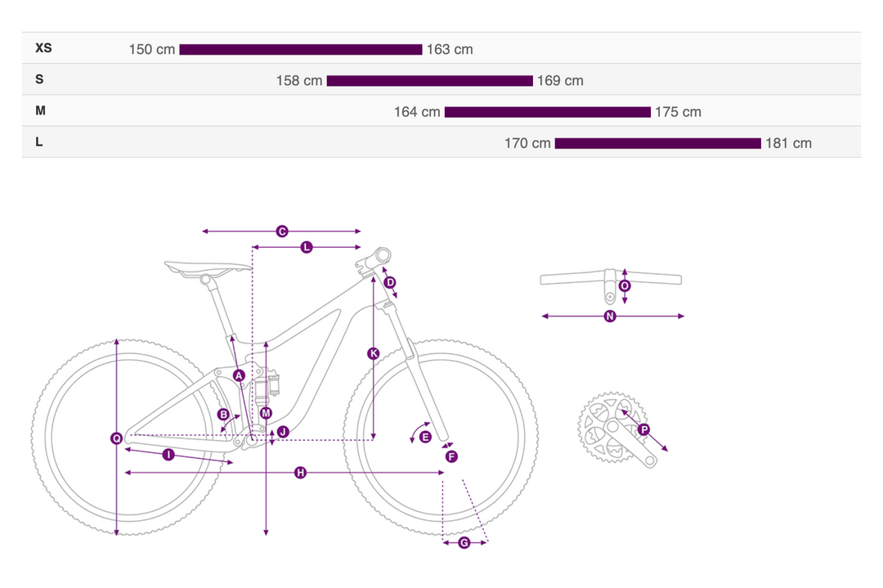Click the B seat tube angle marker
Image resolution: width=883 pixels, height=588 pixels.
pos(223,415)
